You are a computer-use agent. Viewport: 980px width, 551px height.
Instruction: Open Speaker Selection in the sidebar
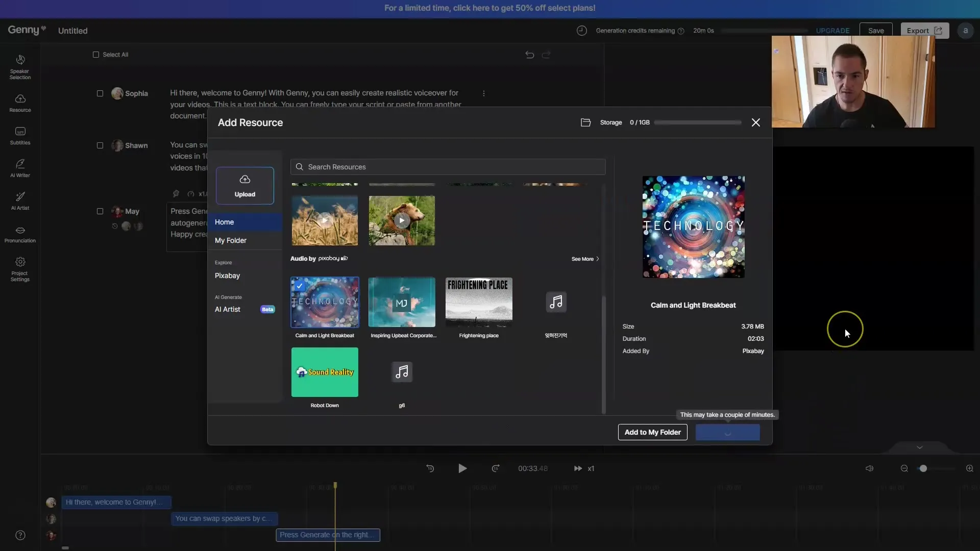(x=20, y=67)
